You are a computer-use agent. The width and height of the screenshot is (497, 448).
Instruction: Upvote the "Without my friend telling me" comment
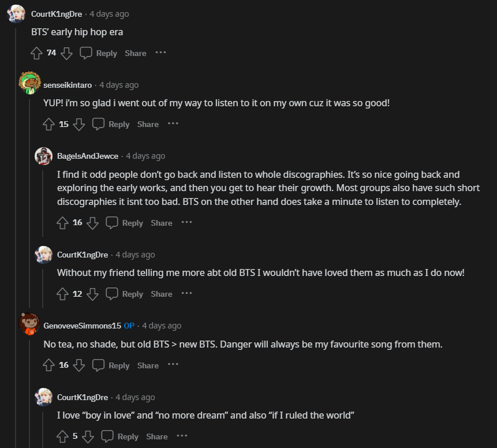(63, 294)
